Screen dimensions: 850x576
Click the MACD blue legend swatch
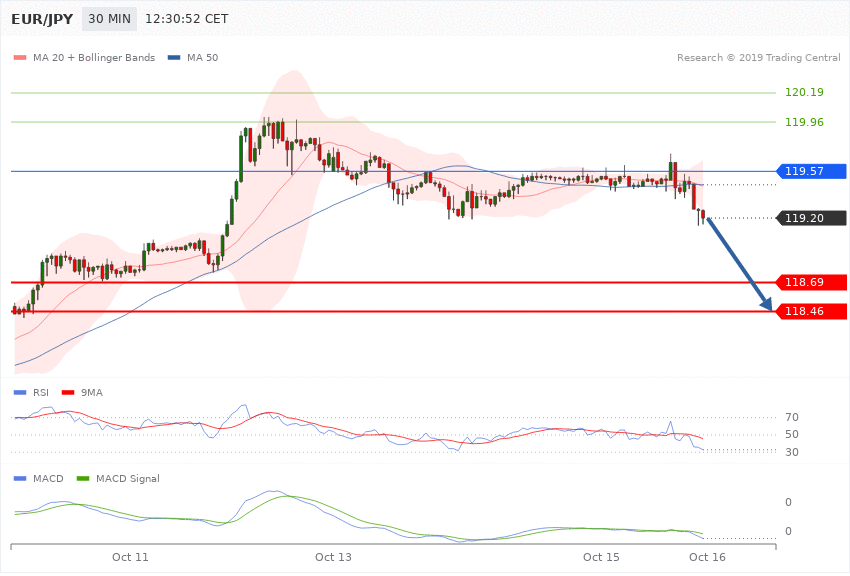(20, 478)
